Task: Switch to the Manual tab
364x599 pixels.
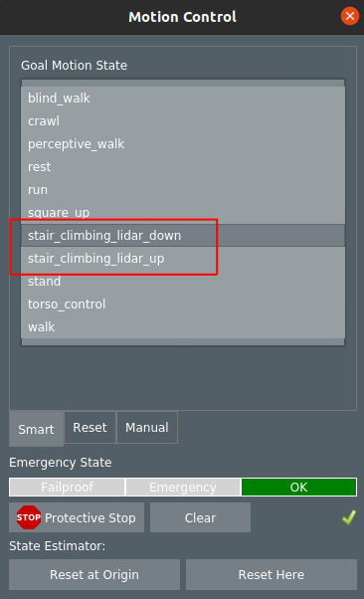Action: click(147, 427)
